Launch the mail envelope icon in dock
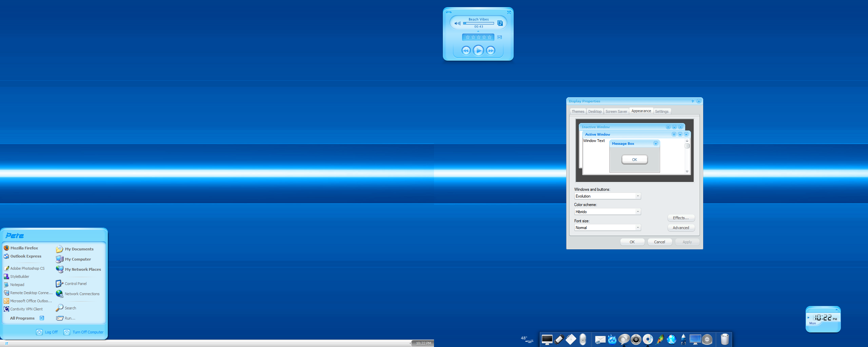The height and width of the screenshot is (347, 868). point(600,340)
